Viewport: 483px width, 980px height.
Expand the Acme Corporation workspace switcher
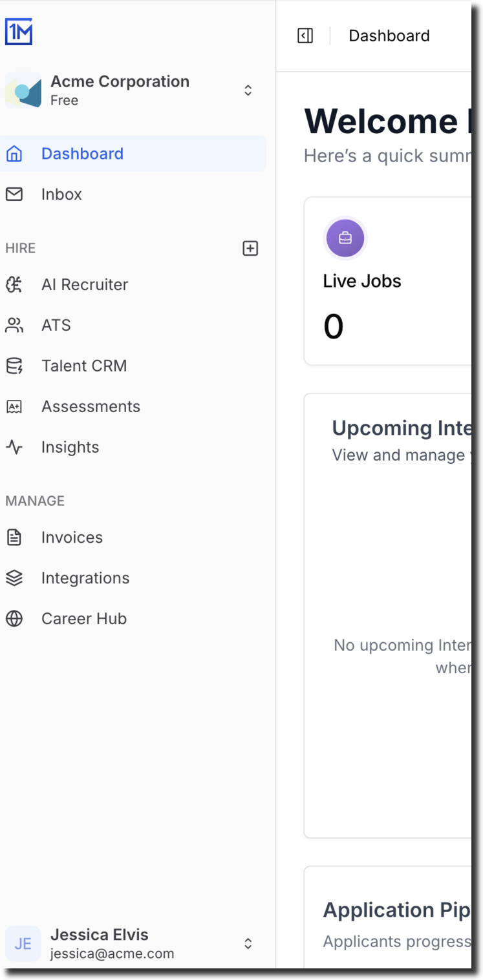(248, 90)
